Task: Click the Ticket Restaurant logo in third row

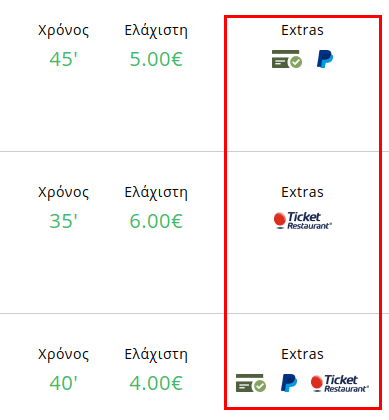Action: 340,383
